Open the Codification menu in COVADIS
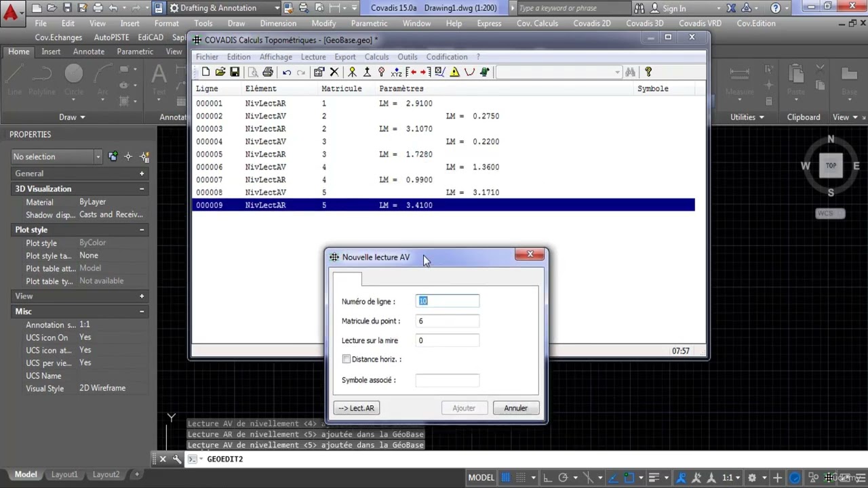This screenshot has width=868, height=488. (x=447, y=57)
